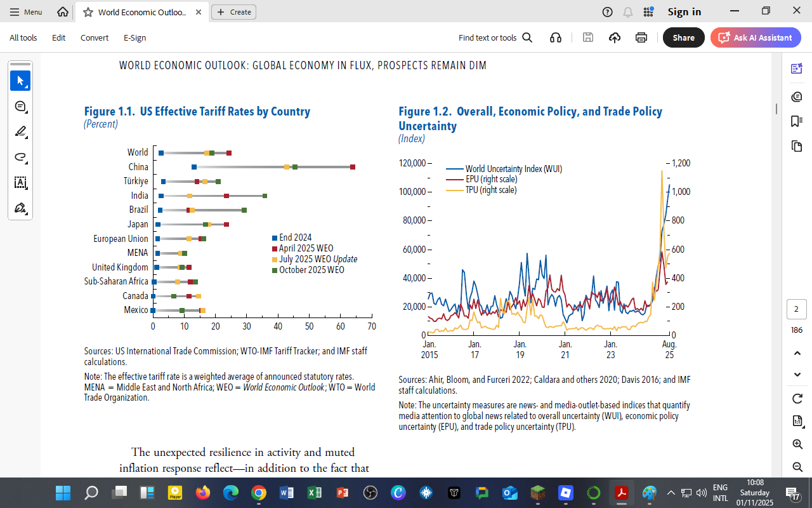Click the page number input showing 2
This screenshot has width=812, height=508.
click(796, 308)
